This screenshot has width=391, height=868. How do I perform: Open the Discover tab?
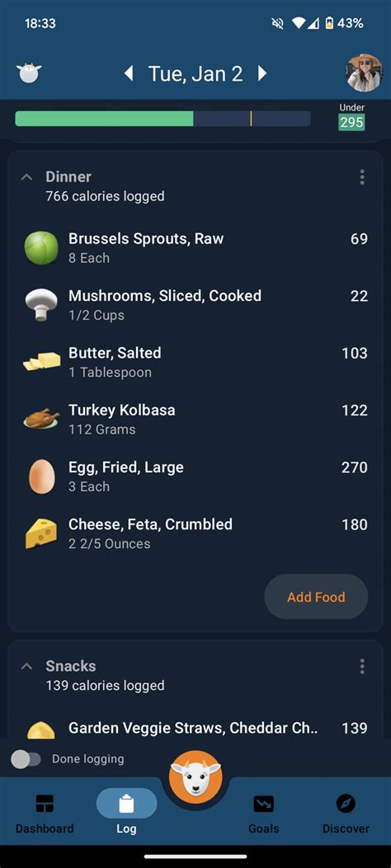click(x=346, y=814)
